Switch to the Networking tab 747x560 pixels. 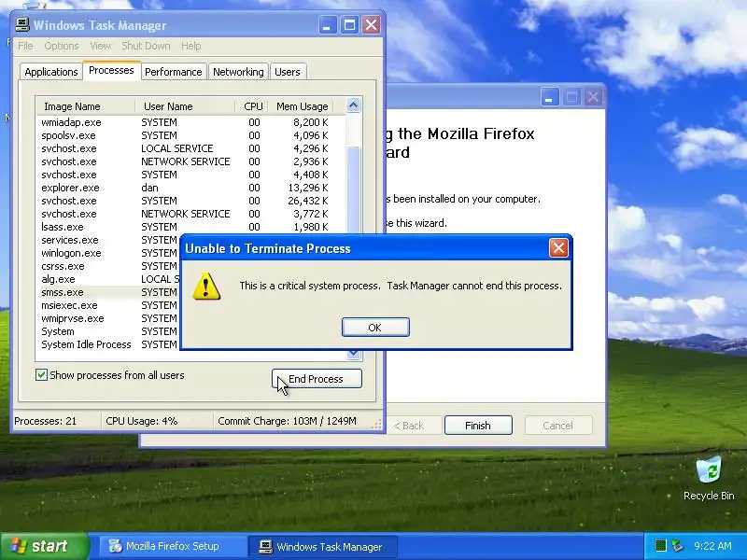click(238, 72)
